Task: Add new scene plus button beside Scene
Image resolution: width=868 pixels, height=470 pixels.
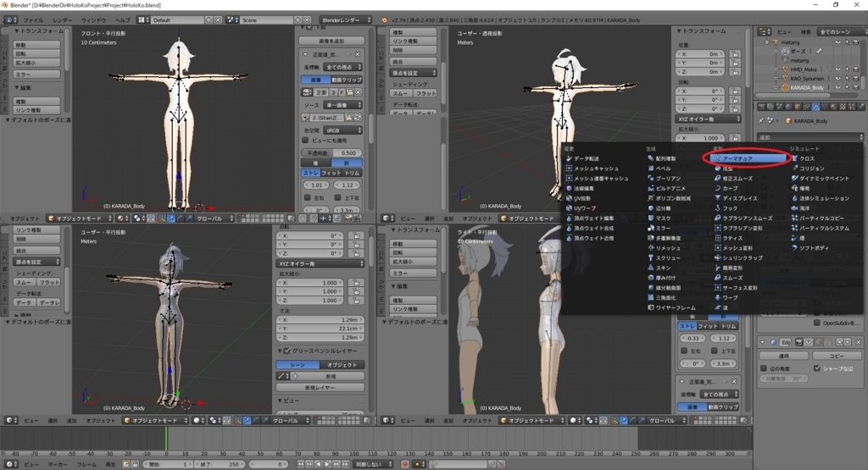Action: [298, 20]
